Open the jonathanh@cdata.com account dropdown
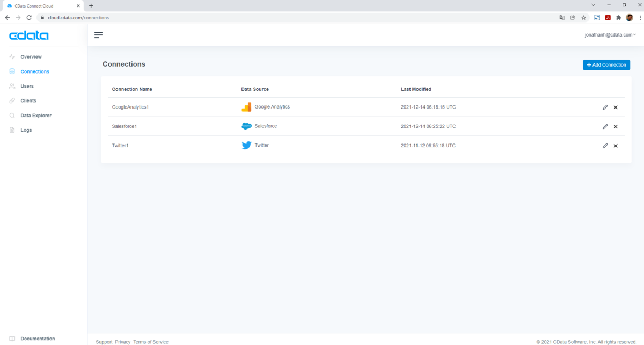The image size is (644, 345). pos(610,34)
